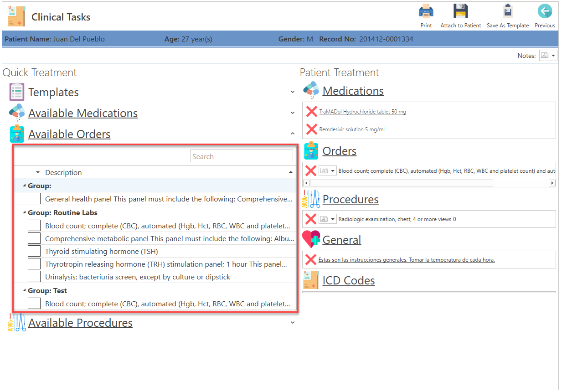
Task: Open the Available Orders link
Action: 69,134
